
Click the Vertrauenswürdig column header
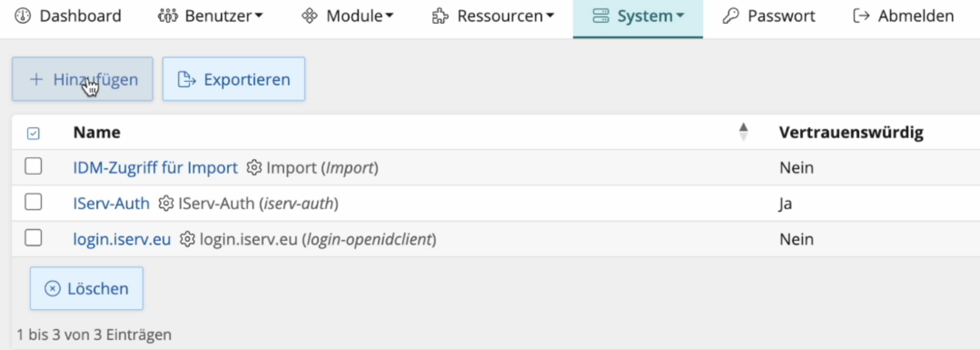851,132
